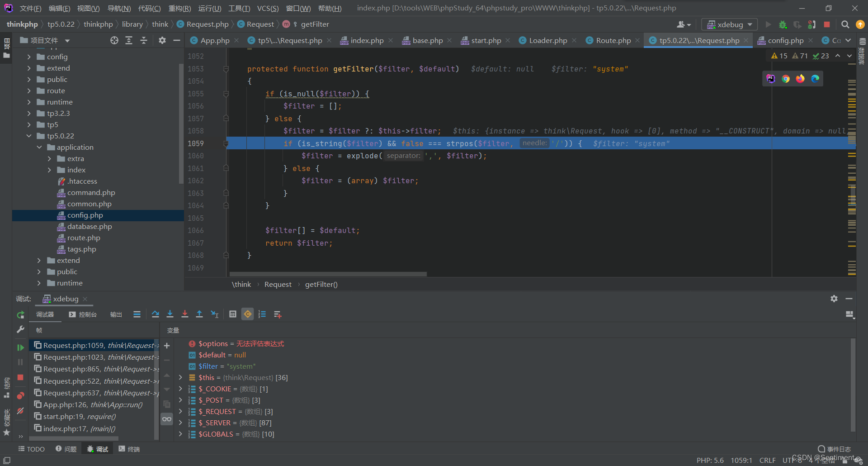Open the 终端 terminal tool window
The height and width of the screenshot is (466, 868).
(129, 449)
